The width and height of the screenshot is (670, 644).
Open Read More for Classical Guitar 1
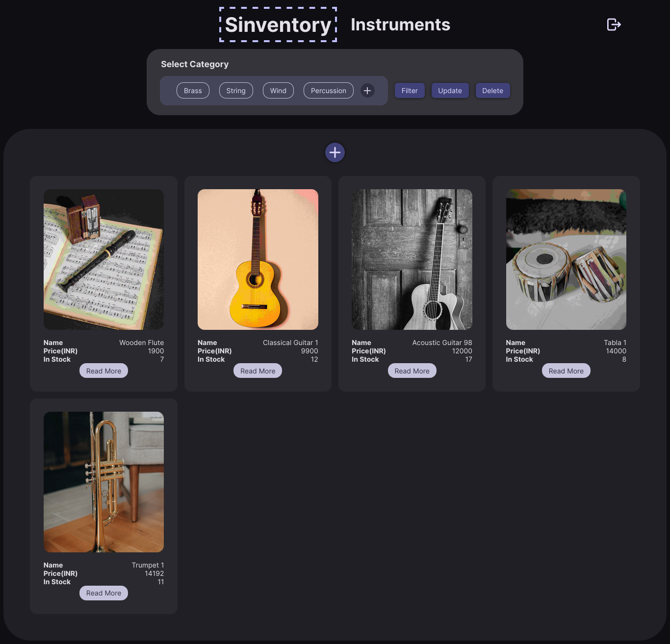coord(258,371)
